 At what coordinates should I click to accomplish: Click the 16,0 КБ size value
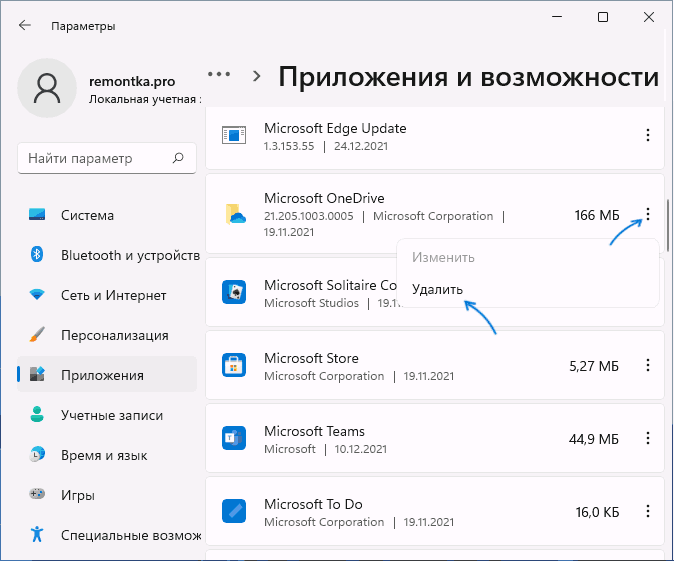(597, 512)
